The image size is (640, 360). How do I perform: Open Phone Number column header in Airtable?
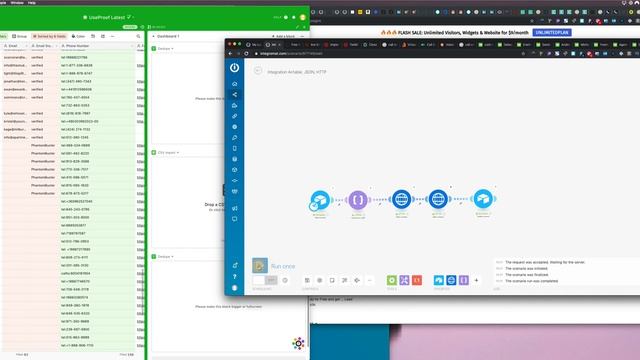(x=97, y=46)
